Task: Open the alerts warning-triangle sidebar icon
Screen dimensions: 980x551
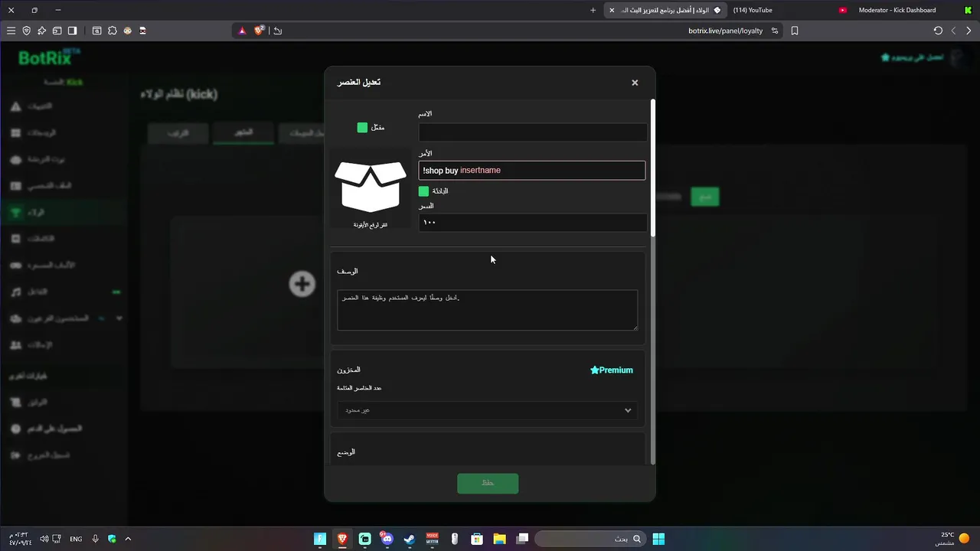Action: (x=15, y=106)
